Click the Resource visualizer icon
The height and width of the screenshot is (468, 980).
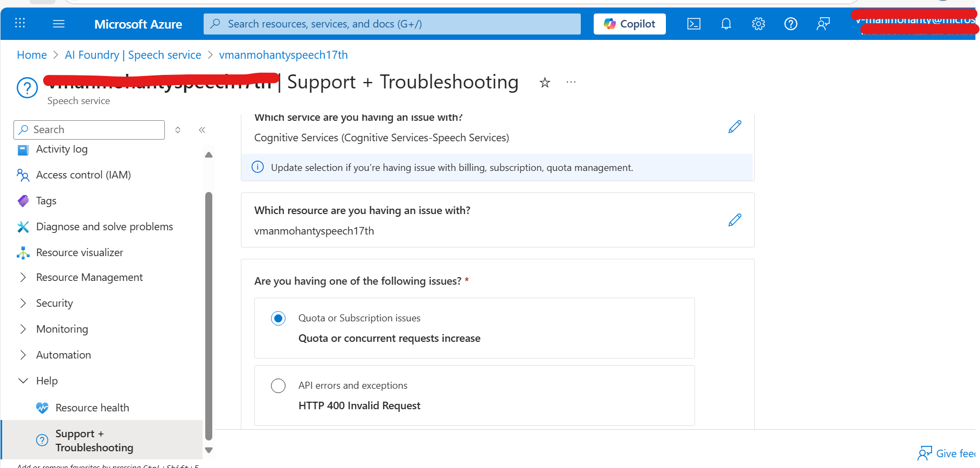tap(23, 253)
